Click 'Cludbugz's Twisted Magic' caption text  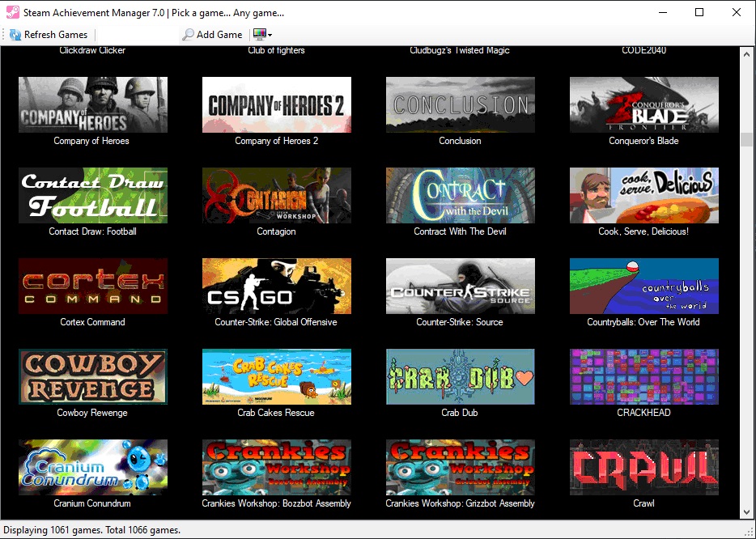point(460,50)
